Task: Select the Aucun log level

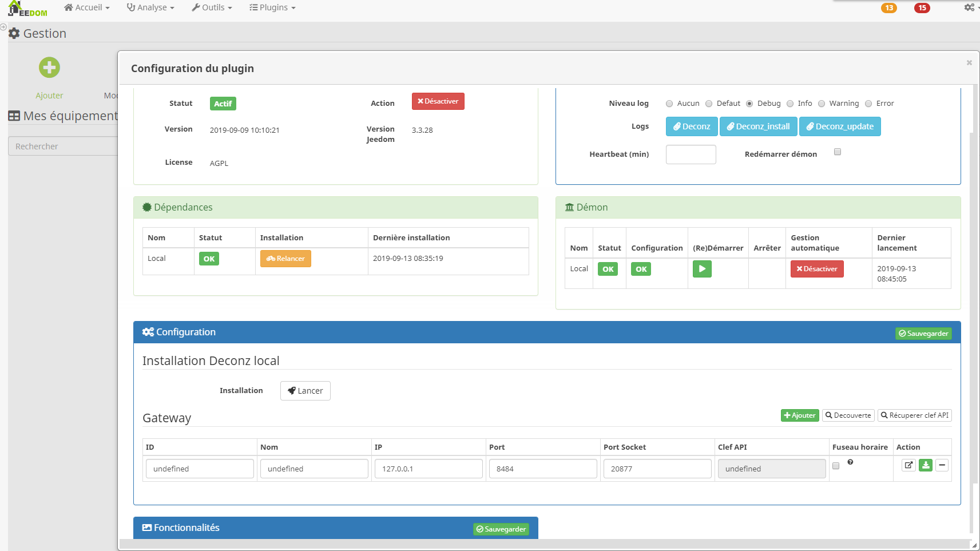Action: (669, 104)
